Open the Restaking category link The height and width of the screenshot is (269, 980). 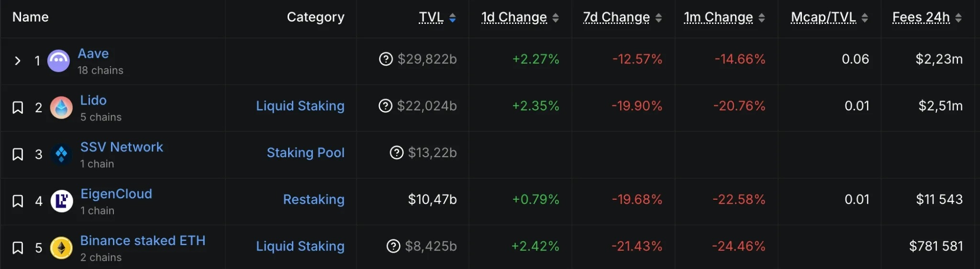313,199
